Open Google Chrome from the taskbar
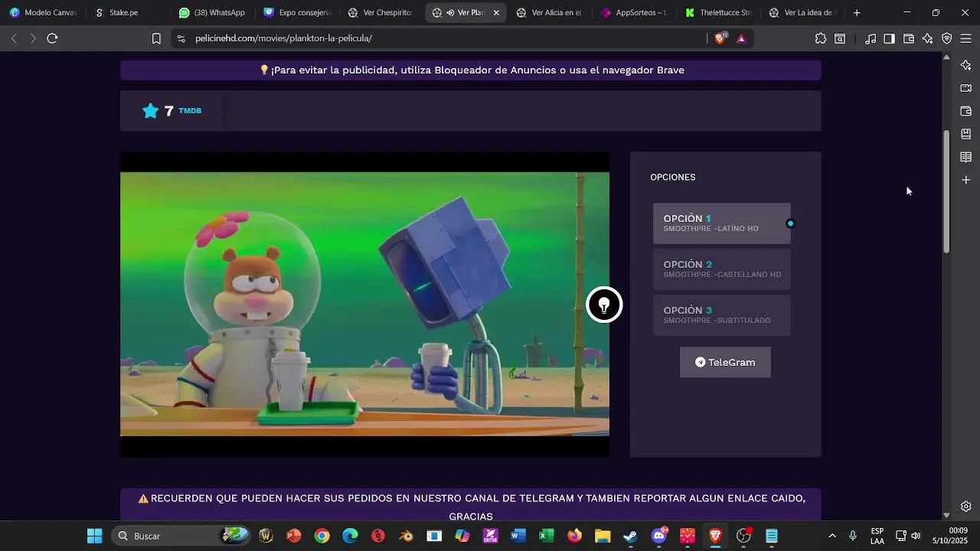The height and width of the screenshot is (551, 980). pos(322,536)
